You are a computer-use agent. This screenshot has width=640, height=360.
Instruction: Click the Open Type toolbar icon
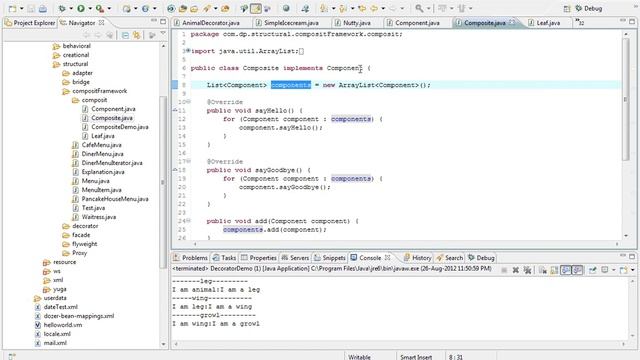pyautogui.click(x=183, y=8)
